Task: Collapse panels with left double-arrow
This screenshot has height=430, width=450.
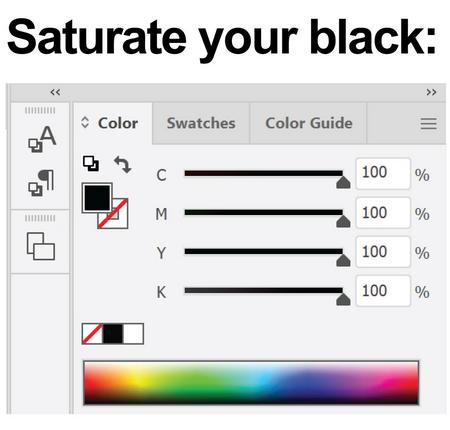Action: click(55, 92)
